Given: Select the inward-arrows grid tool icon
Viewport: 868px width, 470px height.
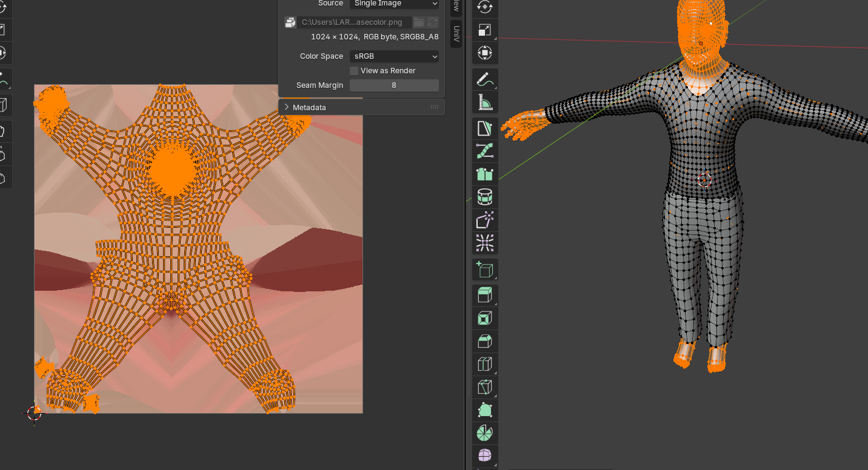Looking at the screenshot, I should coord(485,243).
